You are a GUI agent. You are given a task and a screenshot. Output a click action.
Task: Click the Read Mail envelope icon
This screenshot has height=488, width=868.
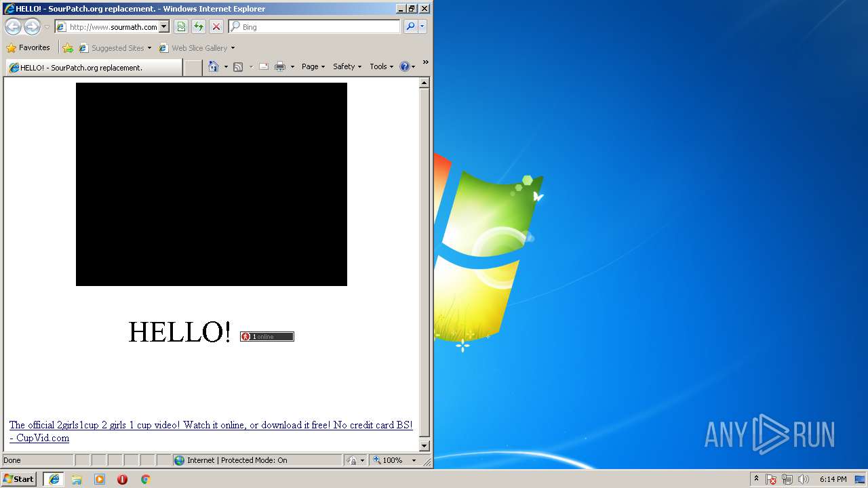click(264, 66)
